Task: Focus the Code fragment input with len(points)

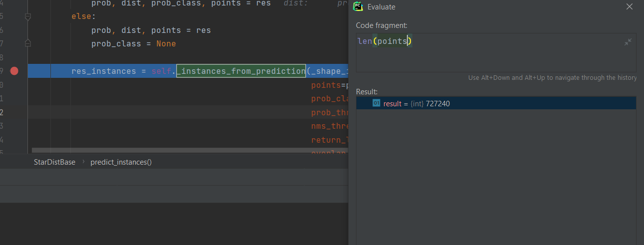Action: [496, 52]
